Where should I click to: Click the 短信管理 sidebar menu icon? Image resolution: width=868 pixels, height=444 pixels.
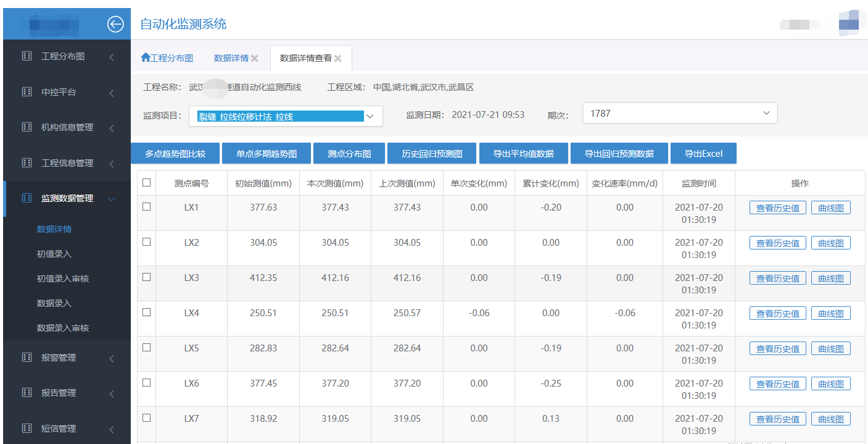tap(27, 429)
